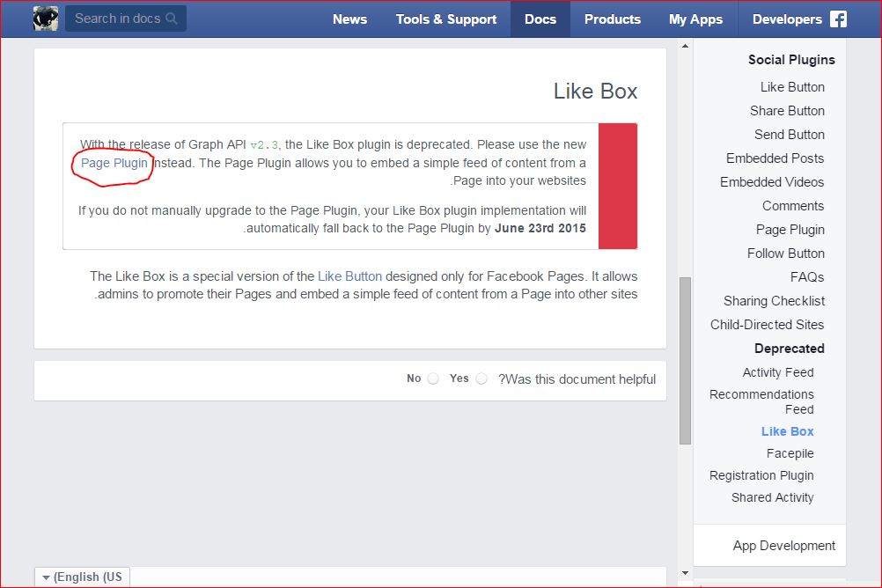Open Page Plugin in sidebar
Screen dimensions: 882x588
pos(790,230)
